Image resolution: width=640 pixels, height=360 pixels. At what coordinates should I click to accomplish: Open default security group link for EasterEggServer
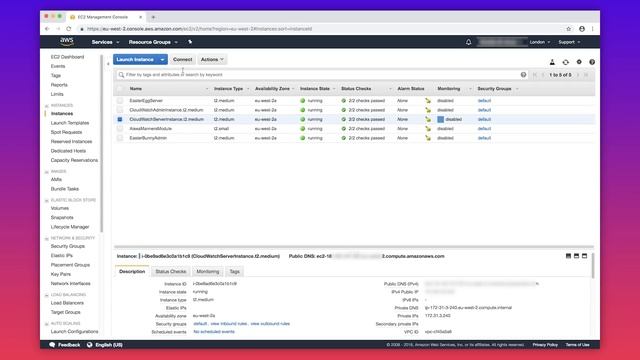point(484,100)
